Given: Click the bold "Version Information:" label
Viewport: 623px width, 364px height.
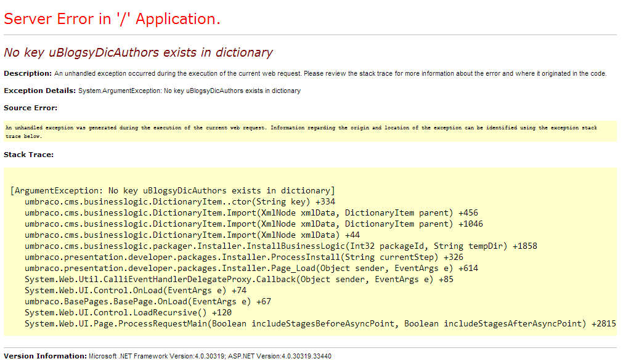Looking at the screenshot, I should 46,356.
